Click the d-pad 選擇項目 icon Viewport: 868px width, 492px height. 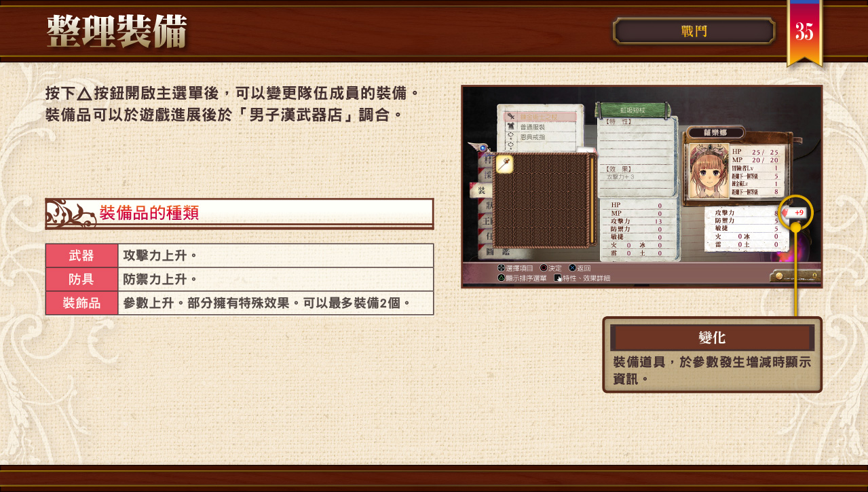click(502, 268)
